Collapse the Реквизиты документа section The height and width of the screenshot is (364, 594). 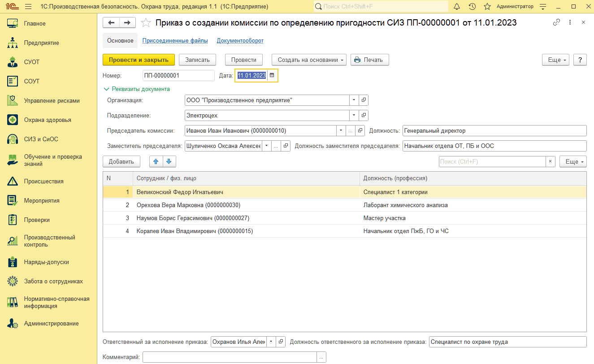(107, 89)
